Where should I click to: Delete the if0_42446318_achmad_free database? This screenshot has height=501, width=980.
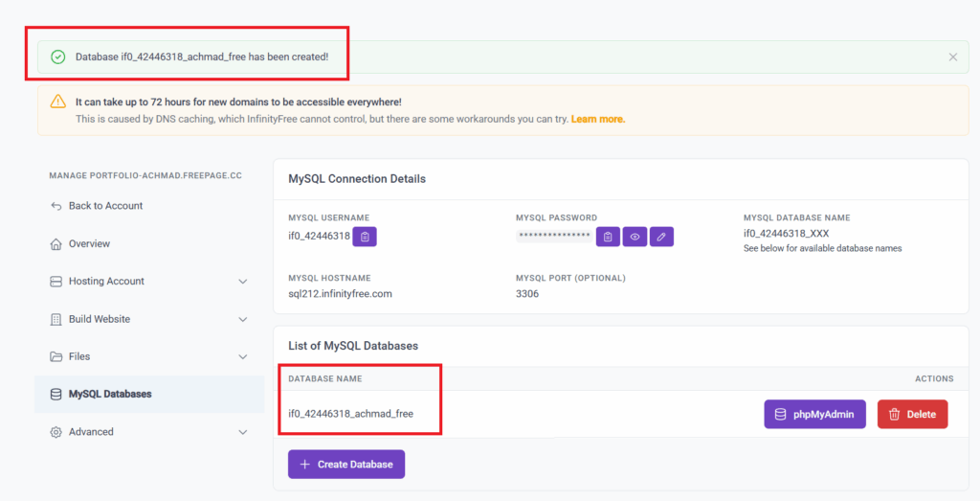912,414
